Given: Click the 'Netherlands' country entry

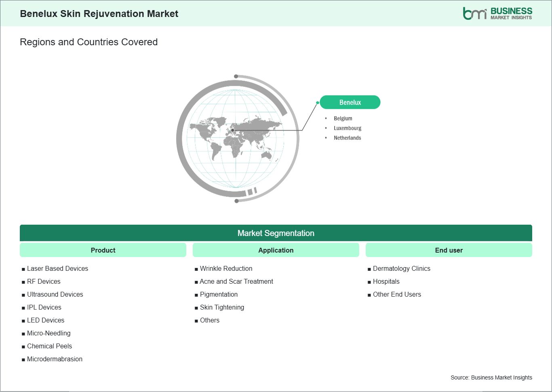Looking at the screenshot, I should coord(348,138).
